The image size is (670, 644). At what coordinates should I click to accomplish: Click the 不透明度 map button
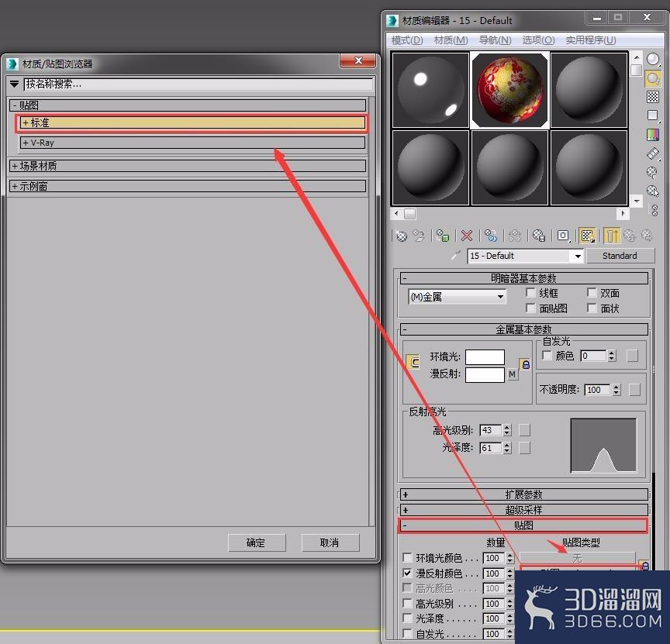tap(634, 390)
